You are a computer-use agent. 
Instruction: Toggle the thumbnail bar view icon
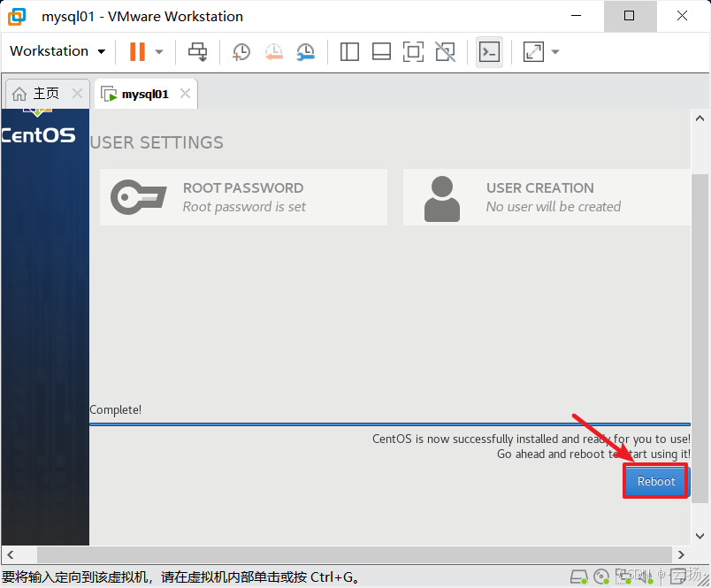tap(381, 51)
